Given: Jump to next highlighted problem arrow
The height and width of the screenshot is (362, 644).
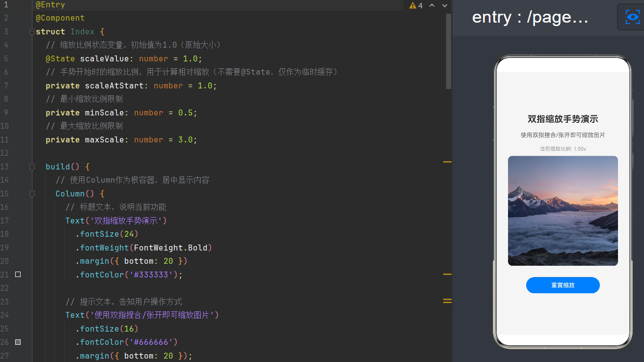Looking at the screenshot, I should [x=445, y=5].
